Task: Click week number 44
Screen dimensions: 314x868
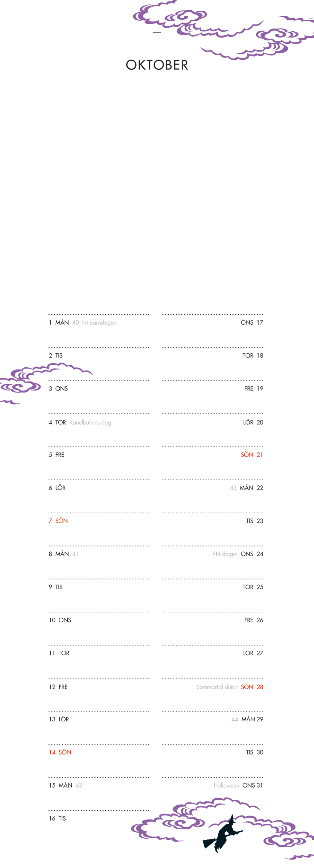Action: click(235, 719)
